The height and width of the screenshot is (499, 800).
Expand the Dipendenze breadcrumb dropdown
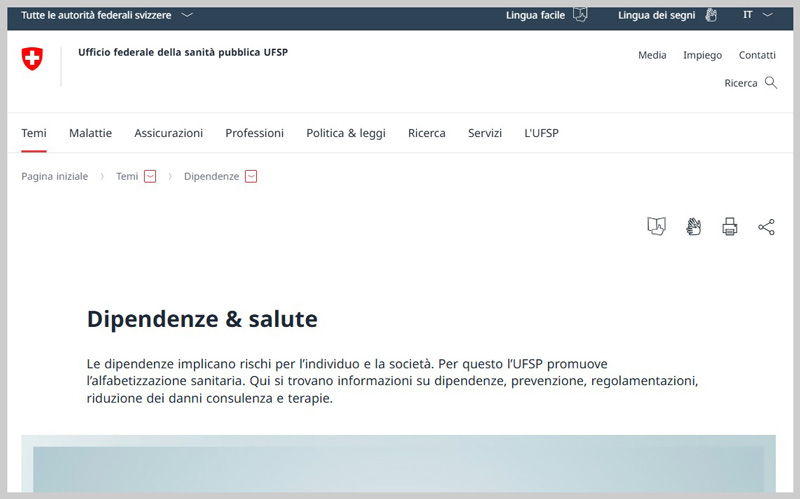point(251,176)
